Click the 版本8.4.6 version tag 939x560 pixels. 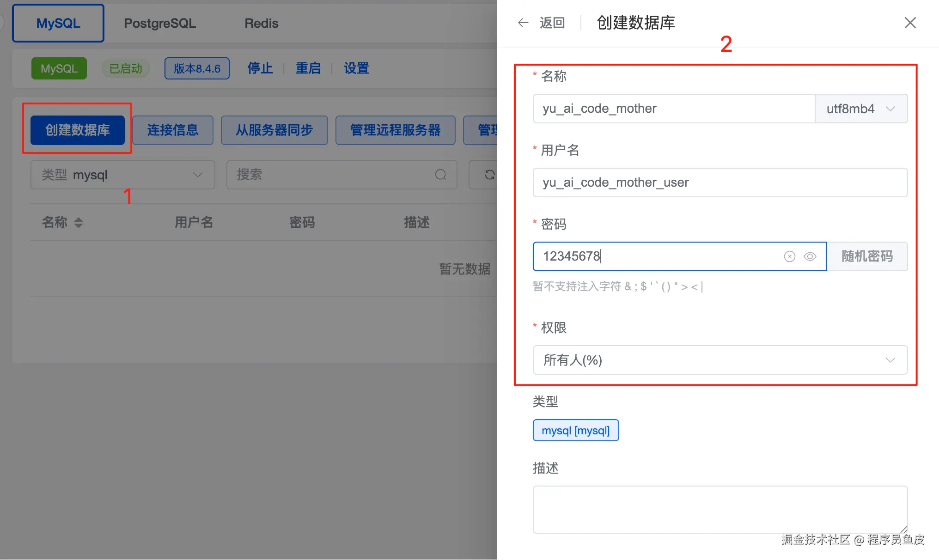197,68
